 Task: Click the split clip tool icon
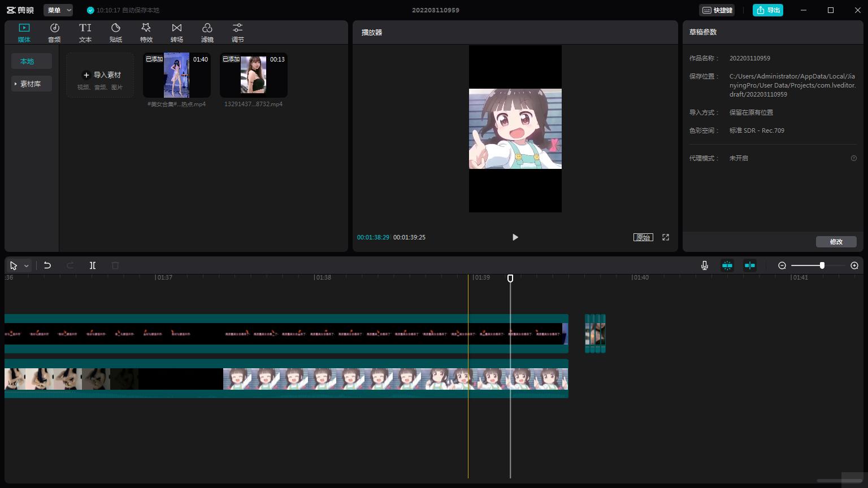pyautogui.click(x=93, y=265)
